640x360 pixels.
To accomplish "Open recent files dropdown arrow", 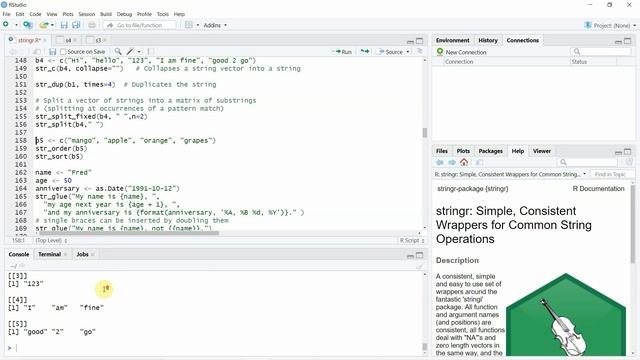I will (x=52, y=25).
